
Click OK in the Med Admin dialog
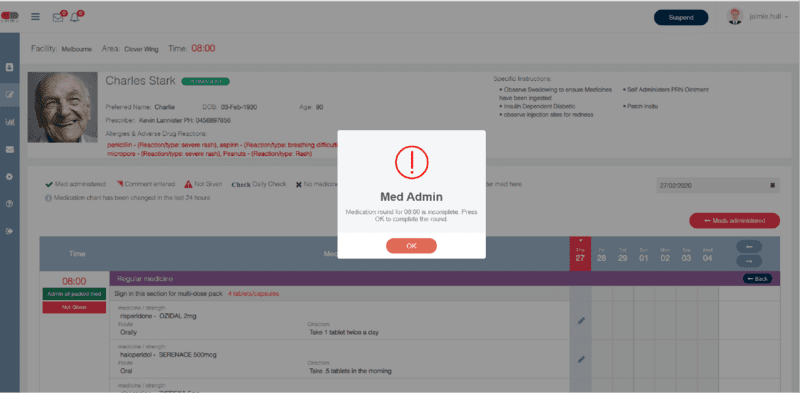(x=411, y=245)
